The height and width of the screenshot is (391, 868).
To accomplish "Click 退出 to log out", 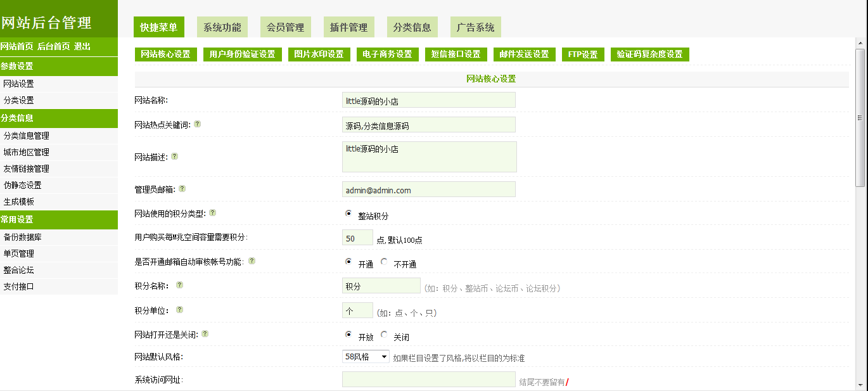I will point(82,47).
